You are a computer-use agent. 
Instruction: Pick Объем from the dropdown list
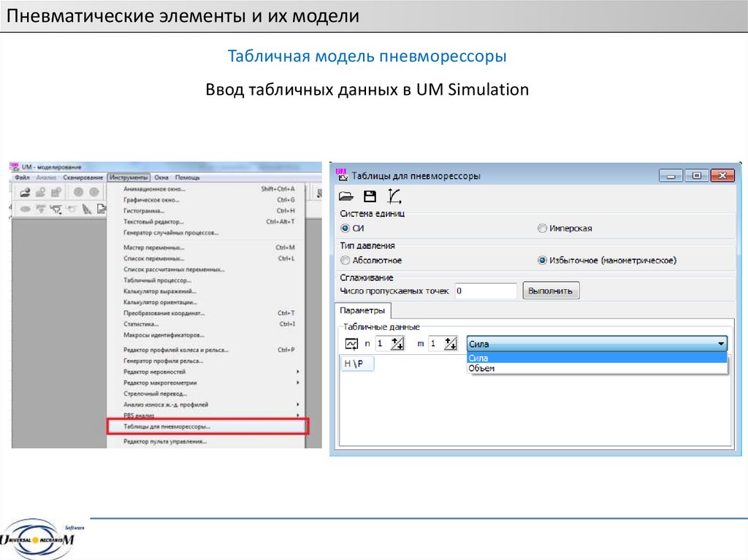[x=482, y=369]
